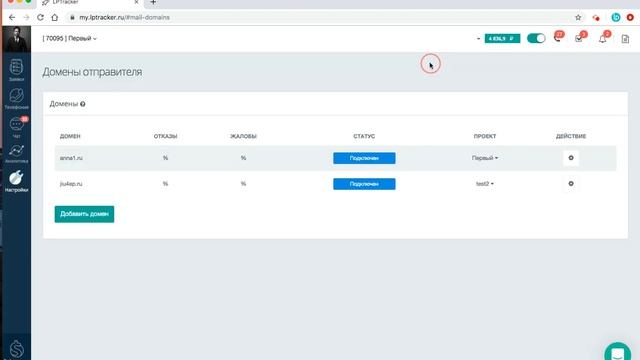Open the tasks checkbox icon
Image resolution: width=640 pixels, height=360 pixels.
click(x=579, y=38)
